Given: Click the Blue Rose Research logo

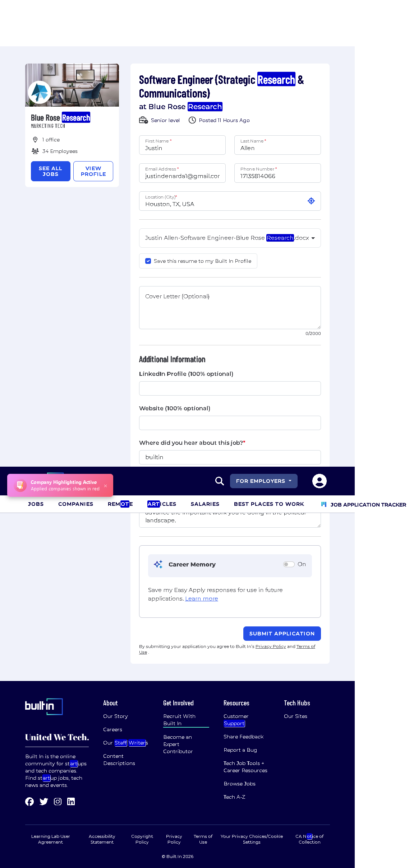Looking at the screenshot, I should coord(40,92).
